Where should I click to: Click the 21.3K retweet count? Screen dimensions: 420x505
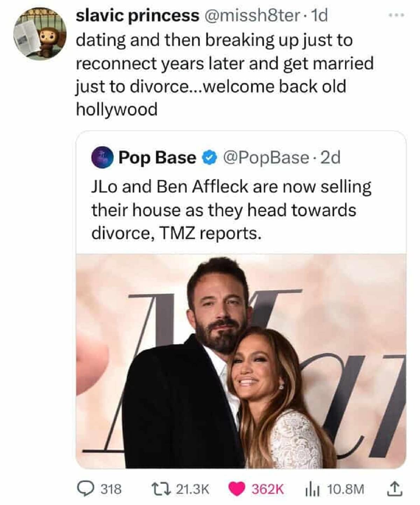click(192, 489)
